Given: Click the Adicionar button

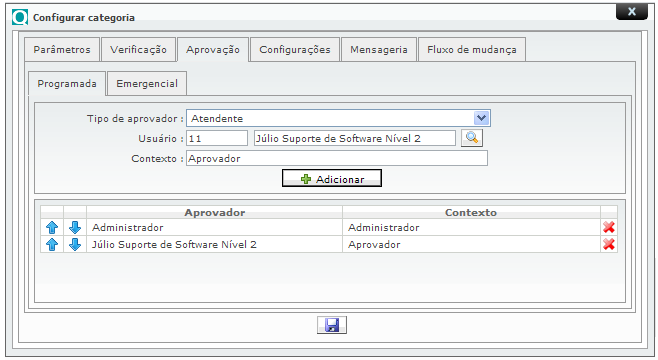Looking at the screenshot, I should [332, 178].
